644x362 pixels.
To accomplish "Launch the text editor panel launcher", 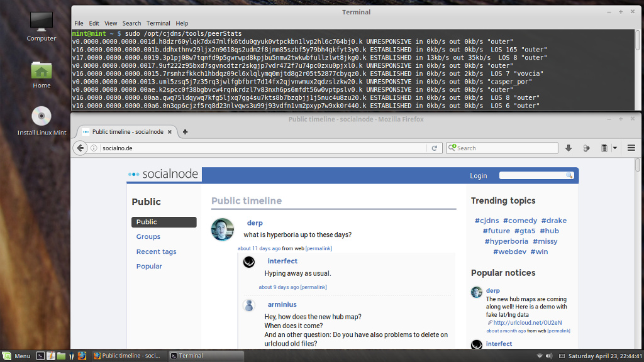I will pyautogui.click(x=51, y=356).
